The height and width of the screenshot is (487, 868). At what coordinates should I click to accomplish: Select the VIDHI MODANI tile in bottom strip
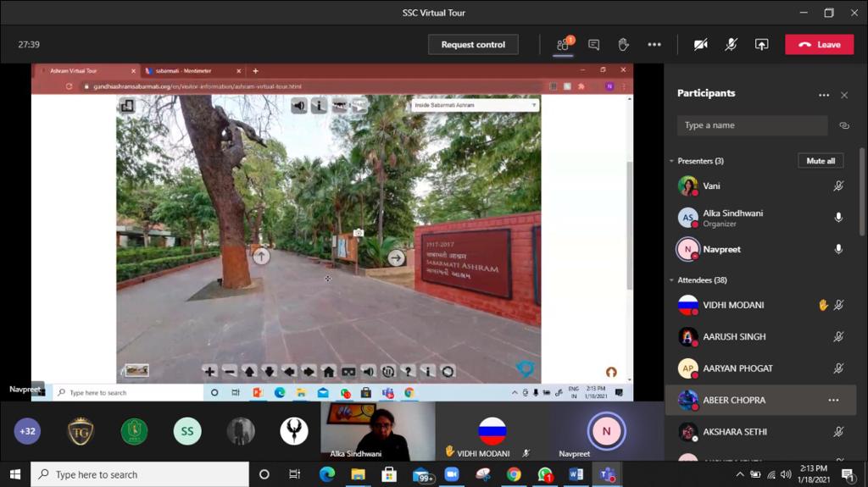pos(492,431)
